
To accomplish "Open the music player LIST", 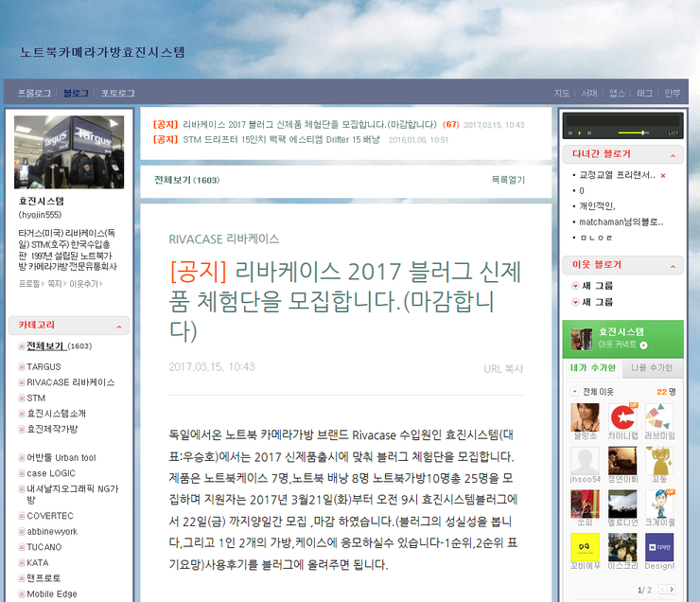I will (673, 133).
